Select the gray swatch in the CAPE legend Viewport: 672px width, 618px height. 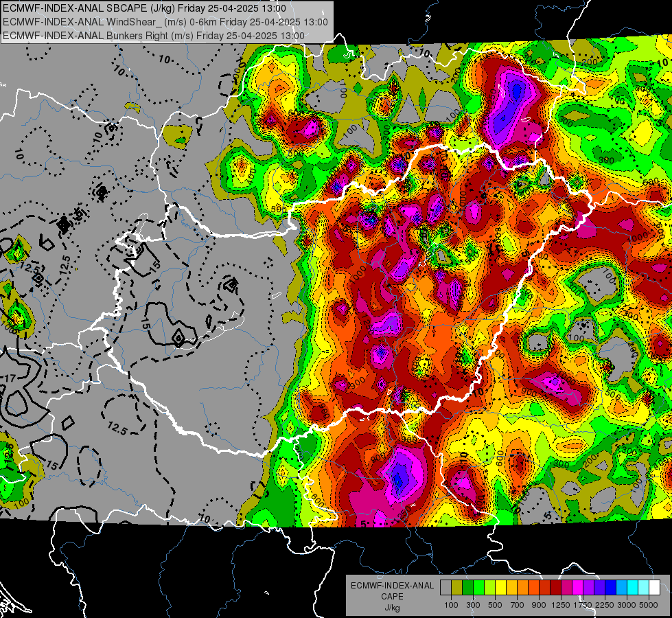[x=445, y=588]
